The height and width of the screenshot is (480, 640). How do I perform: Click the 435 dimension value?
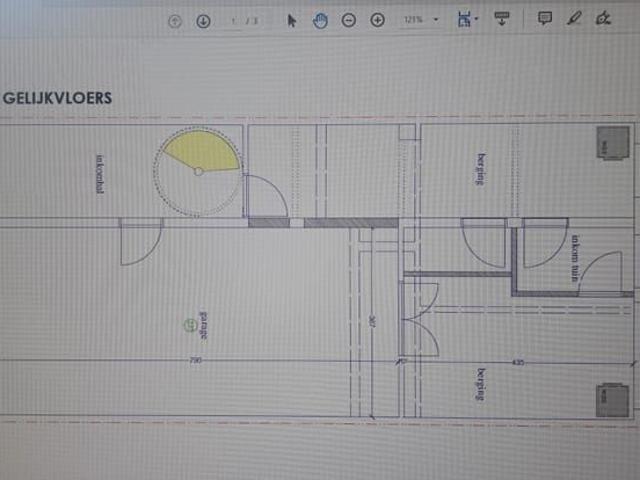(518, 362)
